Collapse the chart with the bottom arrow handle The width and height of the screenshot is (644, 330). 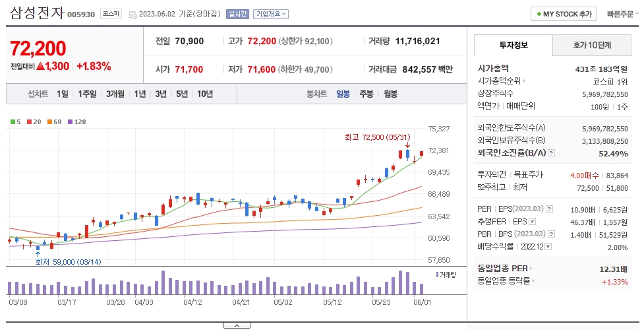(237, 325)
